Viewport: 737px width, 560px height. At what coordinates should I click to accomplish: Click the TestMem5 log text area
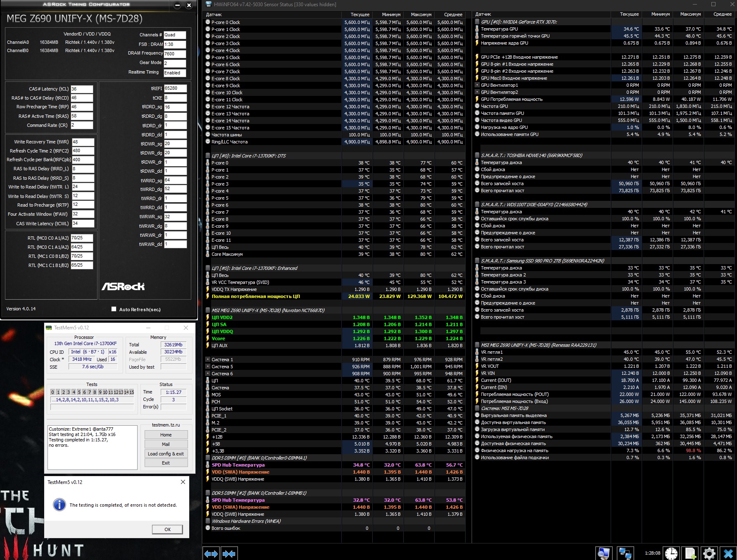point(92,447)
